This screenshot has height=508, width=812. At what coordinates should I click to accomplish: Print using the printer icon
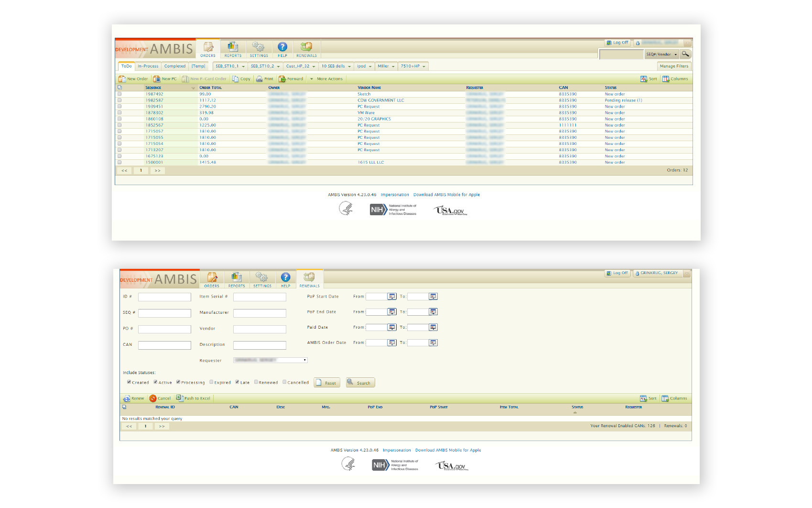coord(260,79)
